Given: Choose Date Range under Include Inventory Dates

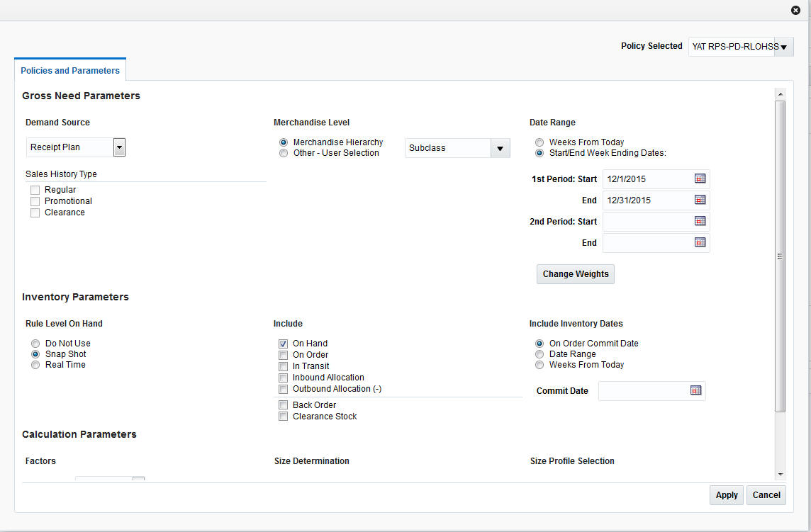Looking at the screenshot, I should pyautogui.click(x=539, y=354).
